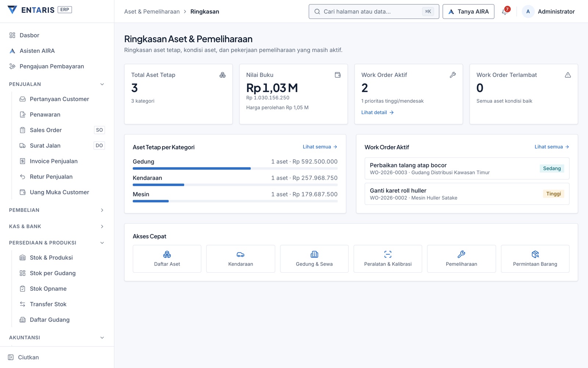
Task: Open Gedung & Sewa quick access tile
Action: coord(314,259)
